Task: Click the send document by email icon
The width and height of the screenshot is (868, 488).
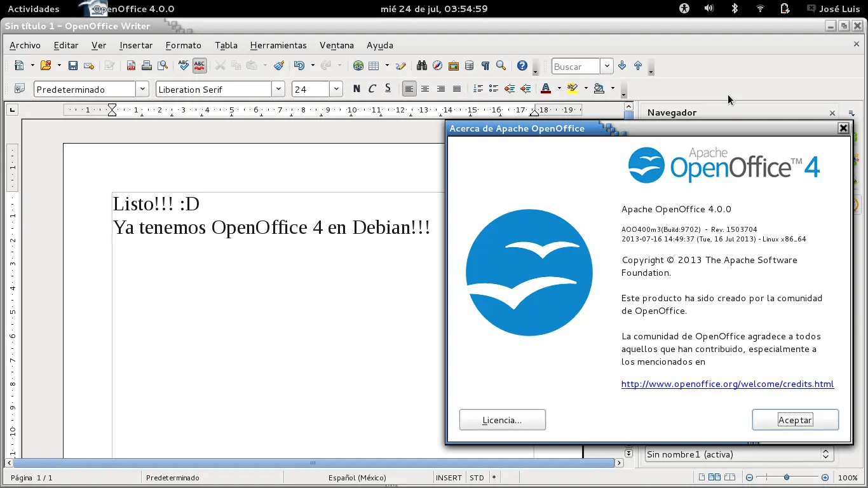Action: (89, 65)
